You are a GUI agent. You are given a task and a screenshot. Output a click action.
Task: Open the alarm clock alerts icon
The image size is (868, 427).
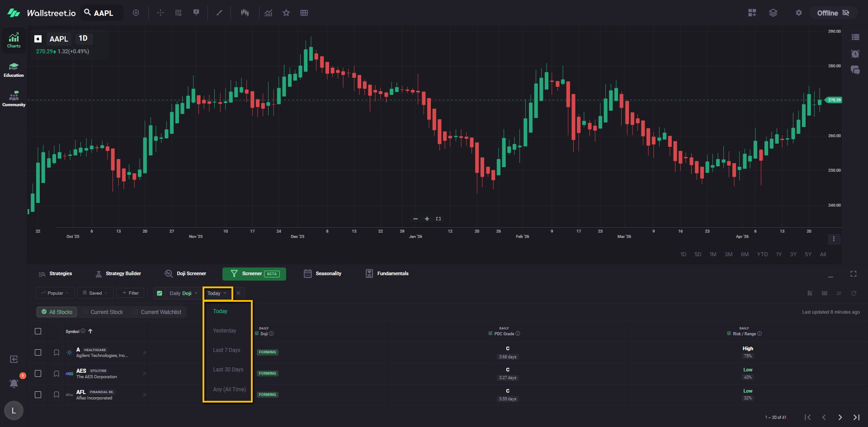(855, 54)
